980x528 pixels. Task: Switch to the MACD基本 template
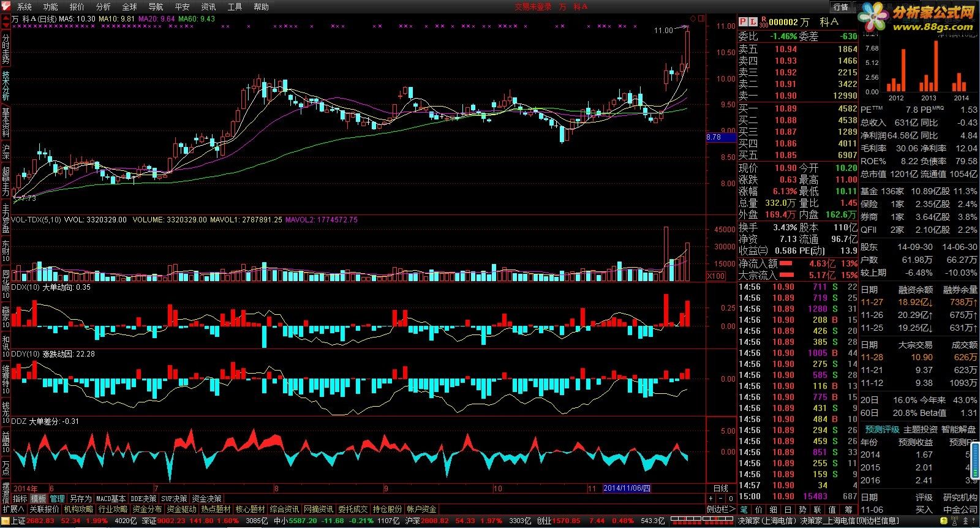(111, 499)
